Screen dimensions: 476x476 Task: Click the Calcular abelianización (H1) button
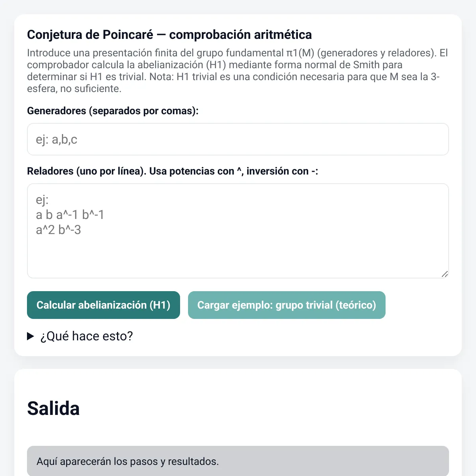point(104,305)
